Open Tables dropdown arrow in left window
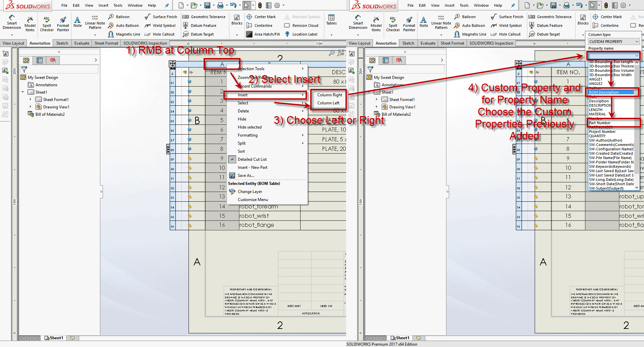Screen dimensions: 644x347 click(331, 35)
